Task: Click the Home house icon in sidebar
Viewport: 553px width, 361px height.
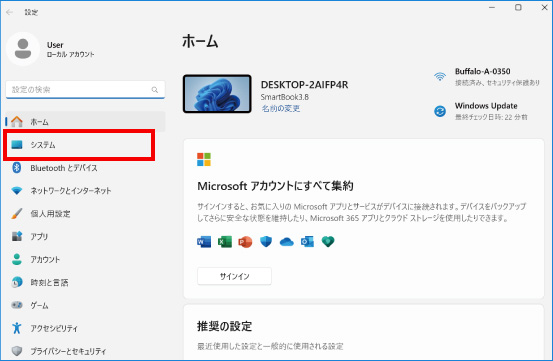Action: coord(17,122)
